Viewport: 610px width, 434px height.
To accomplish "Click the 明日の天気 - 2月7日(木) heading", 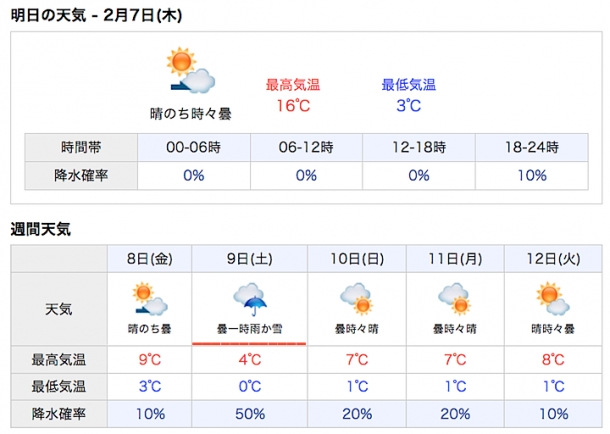I will (x=96, y=16).
